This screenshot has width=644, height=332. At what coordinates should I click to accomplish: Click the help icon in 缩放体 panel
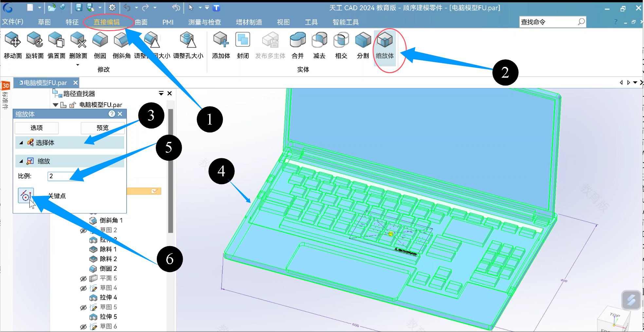coord(112,114)
